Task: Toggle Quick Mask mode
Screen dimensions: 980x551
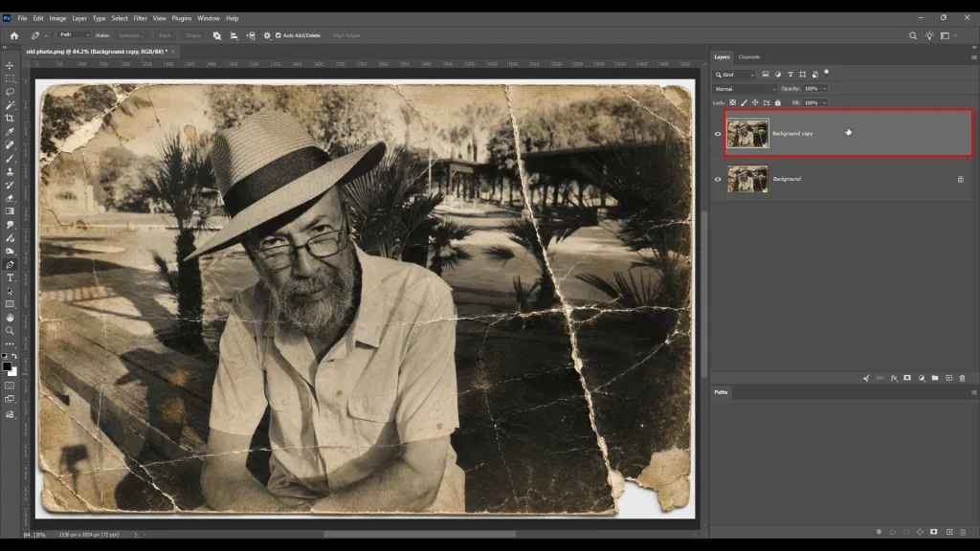Action: tap(10, 386)
